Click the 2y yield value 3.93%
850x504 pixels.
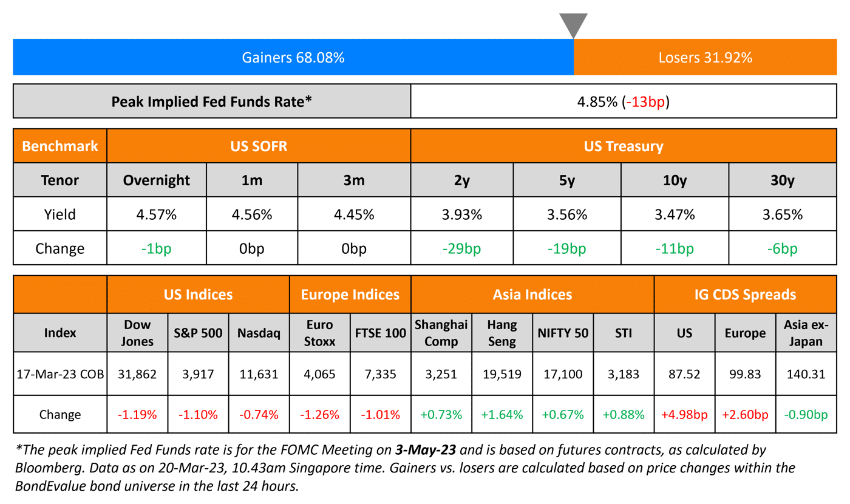tap(461, 214)
